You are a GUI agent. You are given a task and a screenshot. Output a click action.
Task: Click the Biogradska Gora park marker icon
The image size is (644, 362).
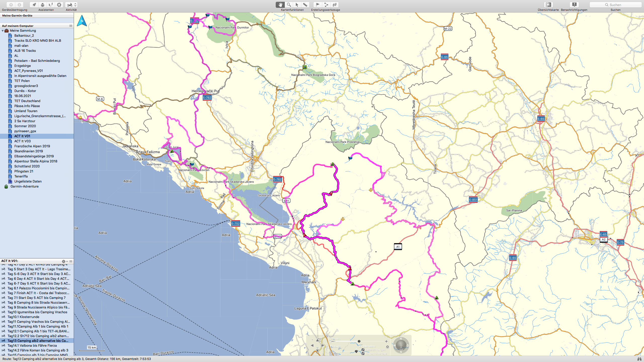pos(305,67)
